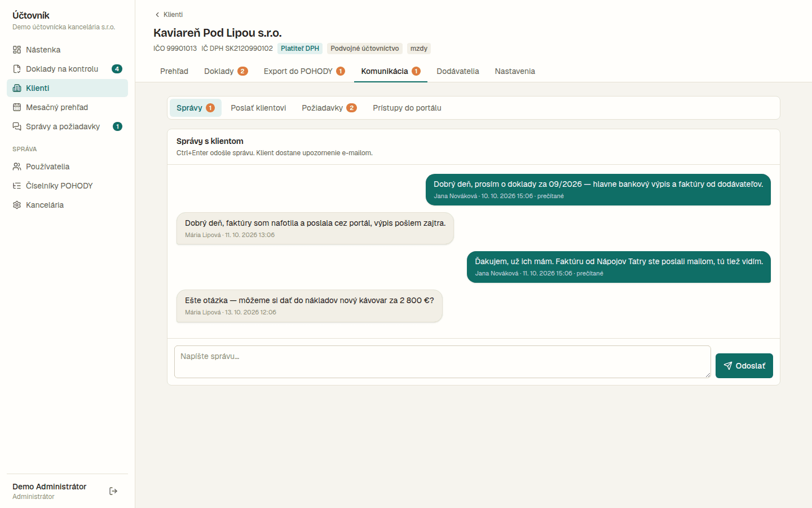The width and height of the screenshot is (812, 508).
Task: Click the Nástenka dashboard icon
Action: [x=17, y=50]
